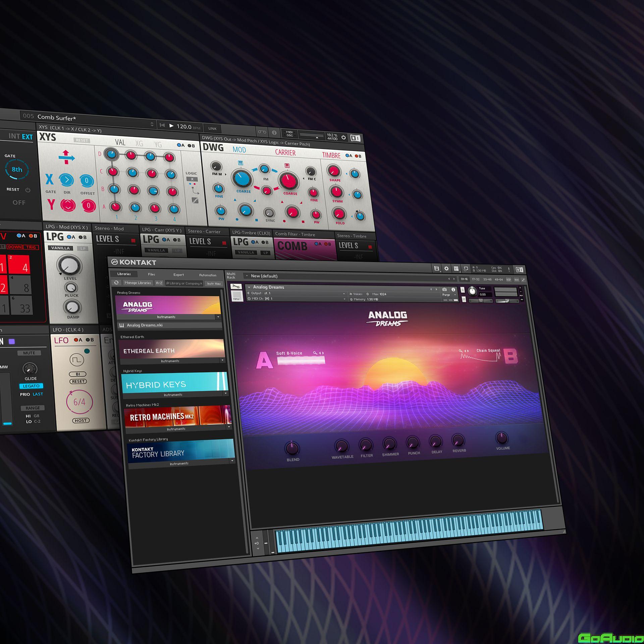Click the magnifier icon beside Chain Squeal
The image size is (644, 644).
[x=461, y=351]
